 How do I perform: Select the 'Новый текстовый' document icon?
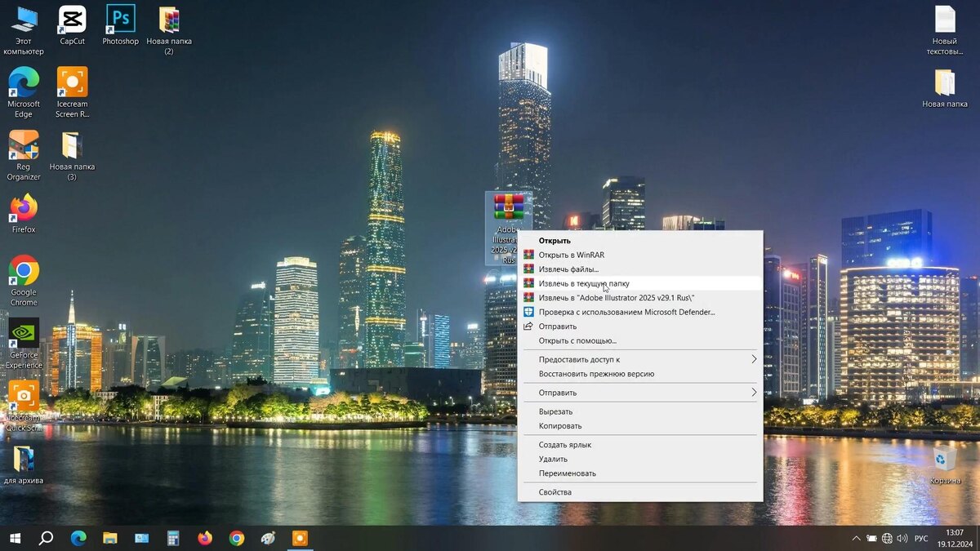point(945,30)
